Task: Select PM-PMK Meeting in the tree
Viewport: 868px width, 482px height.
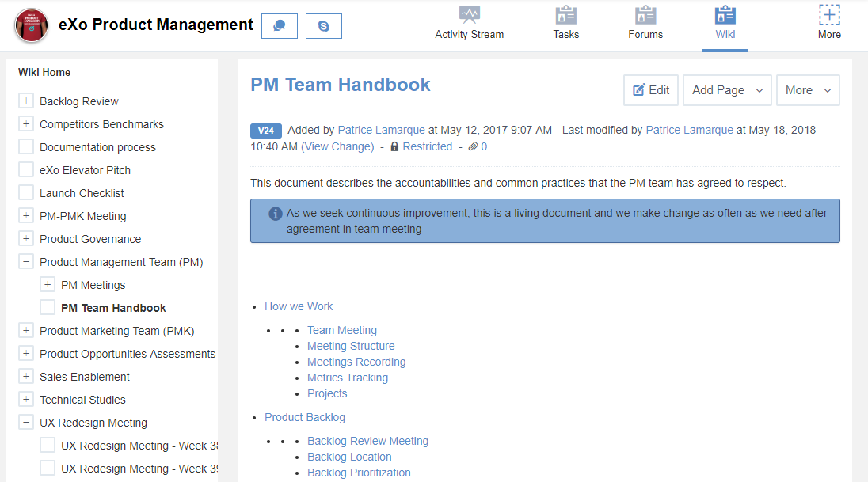Action: 83,216
